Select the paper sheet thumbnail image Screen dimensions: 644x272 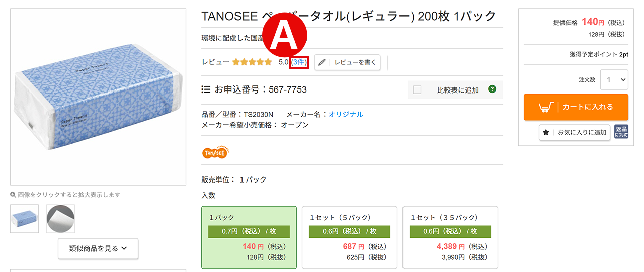pos(60,218)
